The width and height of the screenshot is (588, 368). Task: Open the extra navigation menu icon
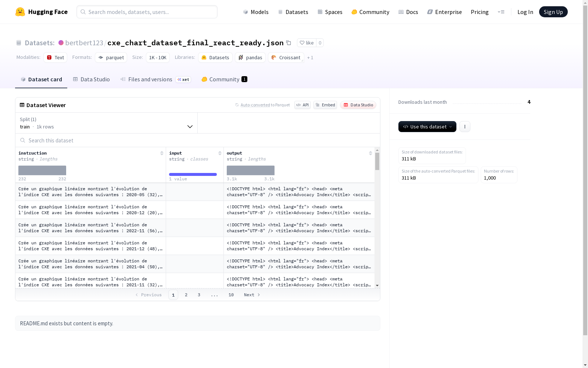(501, 12)
